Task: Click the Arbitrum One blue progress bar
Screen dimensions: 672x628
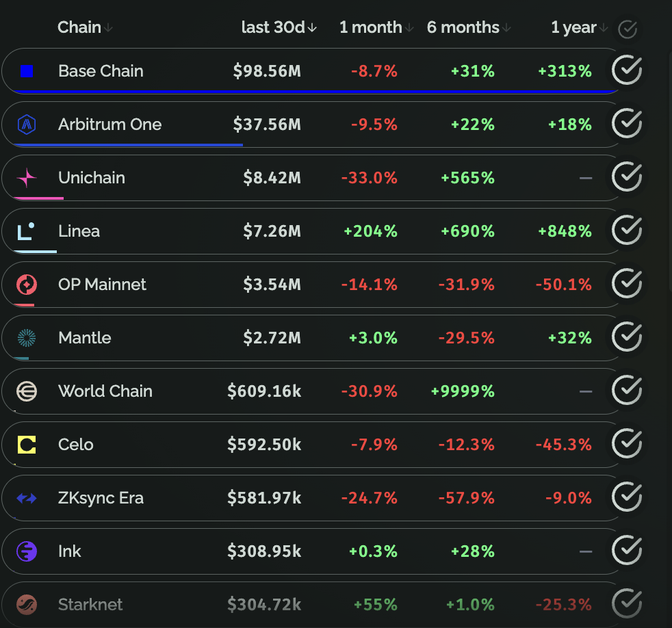Action: pyautogui.click(x=128, y=145)
